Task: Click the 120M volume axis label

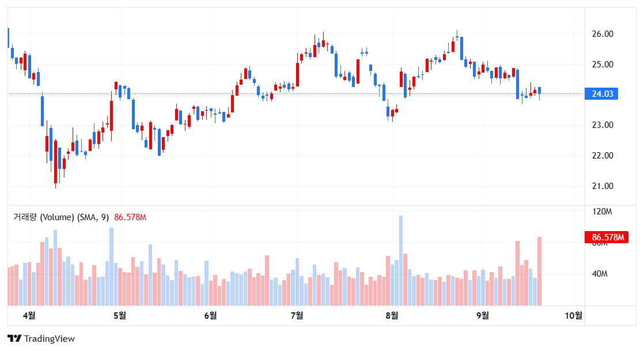Action: (603, 212)
